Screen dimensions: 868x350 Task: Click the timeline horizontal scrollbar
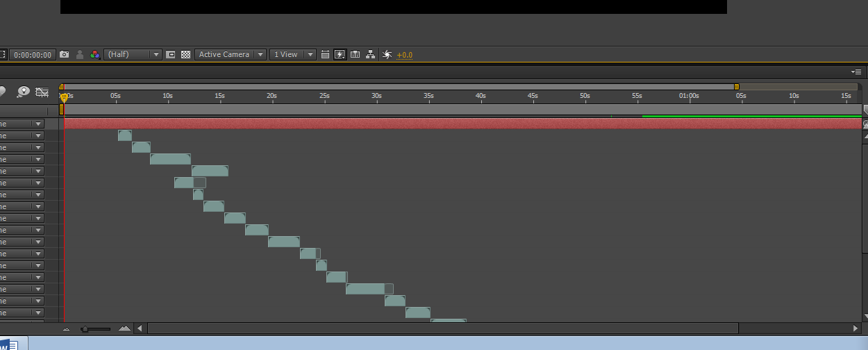pyautogui.click(x=443, y=328)
